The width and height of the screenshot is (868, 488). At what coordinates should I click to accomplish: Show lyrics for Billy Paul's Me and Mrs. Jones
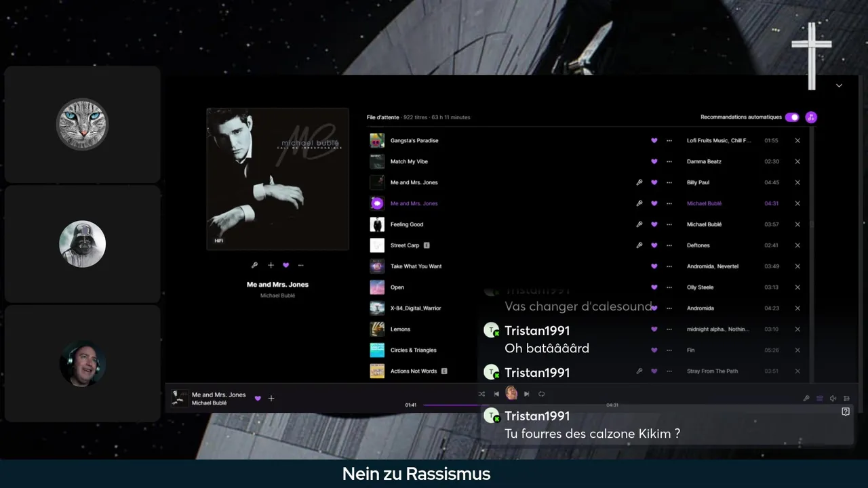(639, 182)
